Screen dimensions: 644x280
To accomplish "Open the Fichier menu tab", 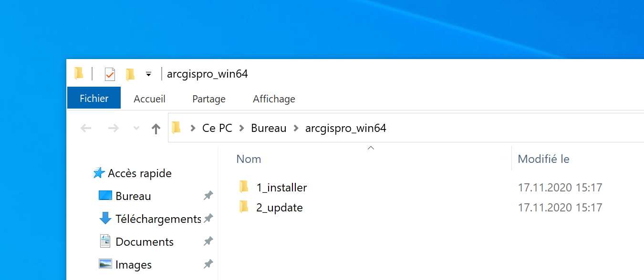I will coord(94,99).
